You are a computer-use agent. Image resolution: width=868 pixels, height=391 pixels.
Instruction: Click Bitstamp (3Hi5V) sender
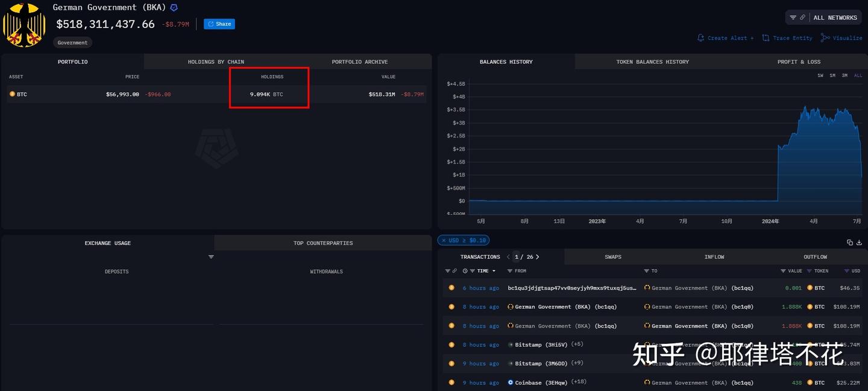coord(541,345)
